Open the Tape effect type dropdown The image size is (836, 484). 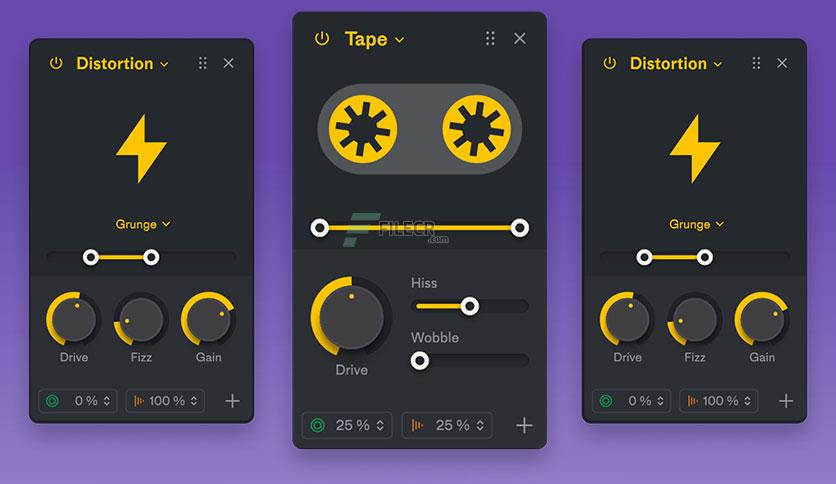[374, 39]
